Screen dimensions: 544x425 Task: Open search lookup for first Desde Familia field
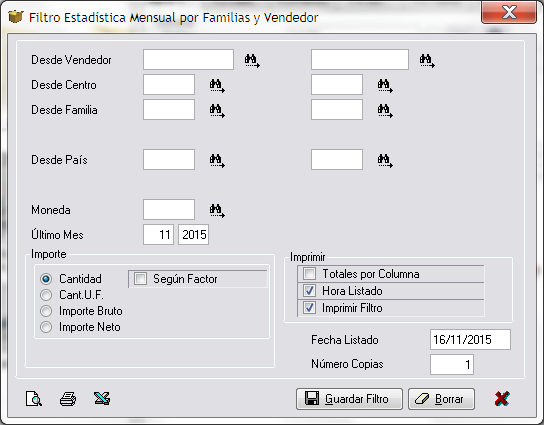217,111
